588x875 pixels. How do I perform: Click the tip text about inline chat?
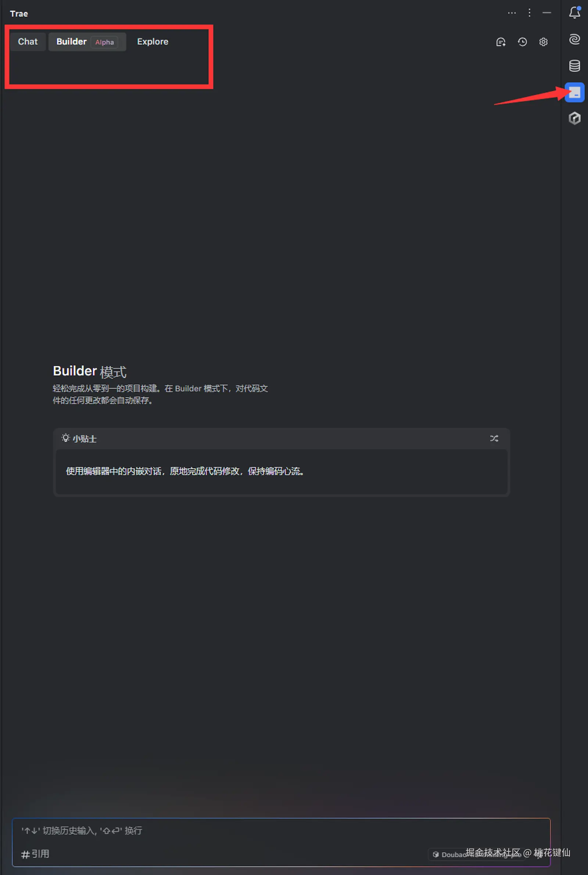click(x=185, y=471)
